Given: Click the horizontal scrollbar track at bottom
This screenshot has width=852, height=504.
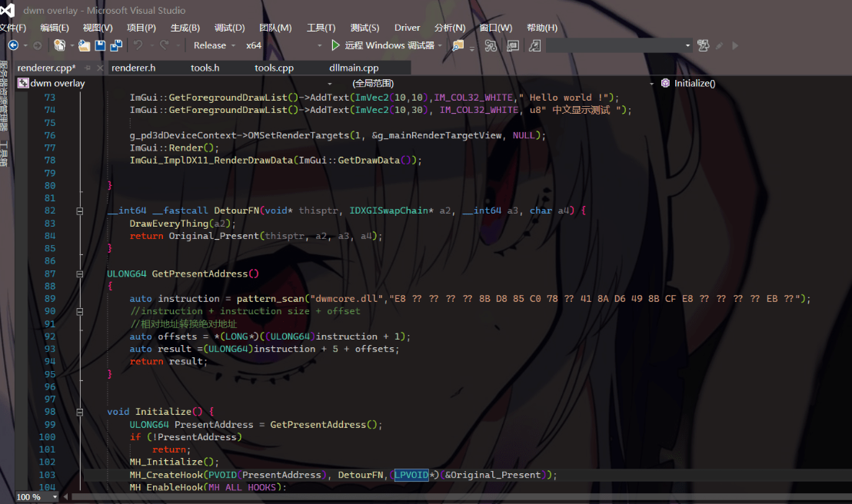Looking at the screenshot, I should pos(461,497).
